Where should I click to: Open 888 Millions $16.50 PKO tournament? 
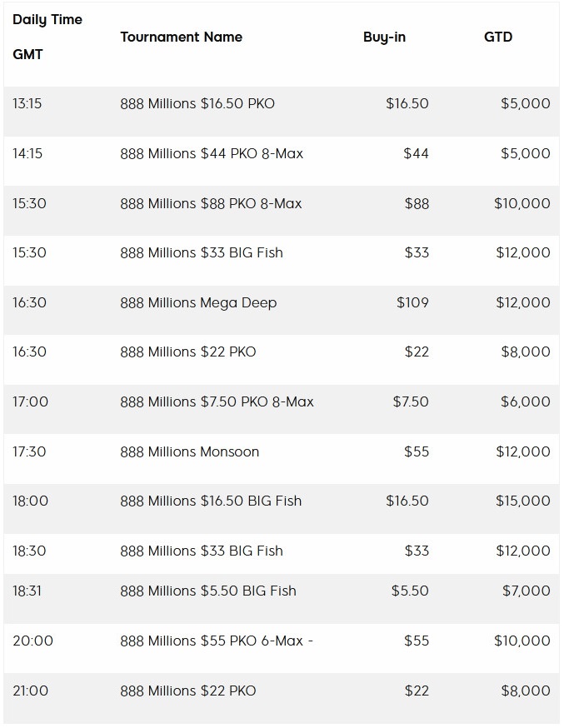[x=197, y=103]
